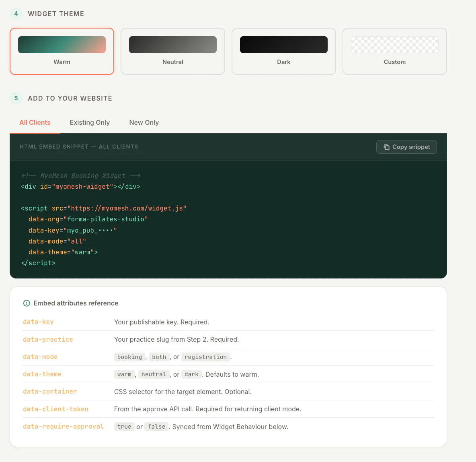Screen dimensions: 476x462
Task: Click the data-practice attribute name
Action: point(48,340)
